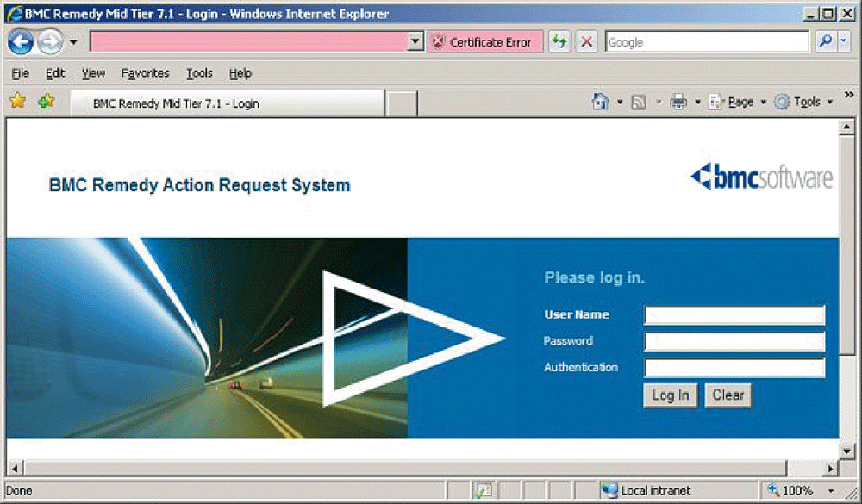Click the Password input field
This screenshot has height=504, width=862.
click(x=734, y=341)
